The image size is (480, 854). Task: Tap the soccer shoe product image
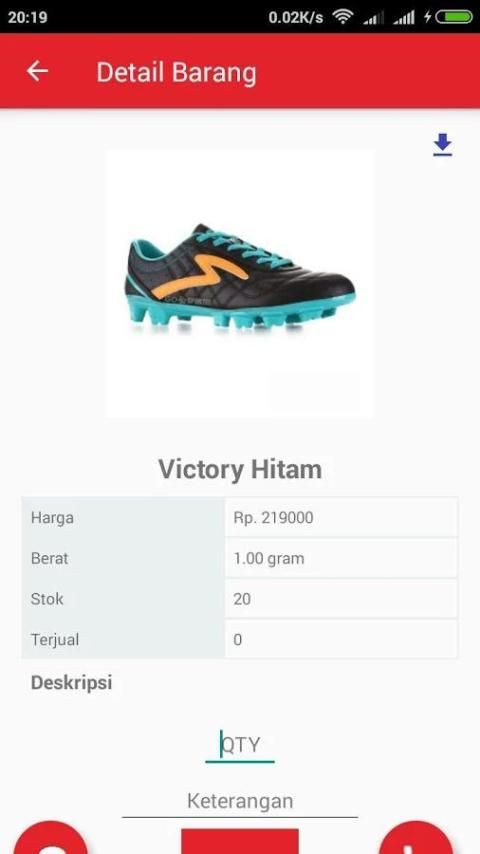click(x=240, y=284)
